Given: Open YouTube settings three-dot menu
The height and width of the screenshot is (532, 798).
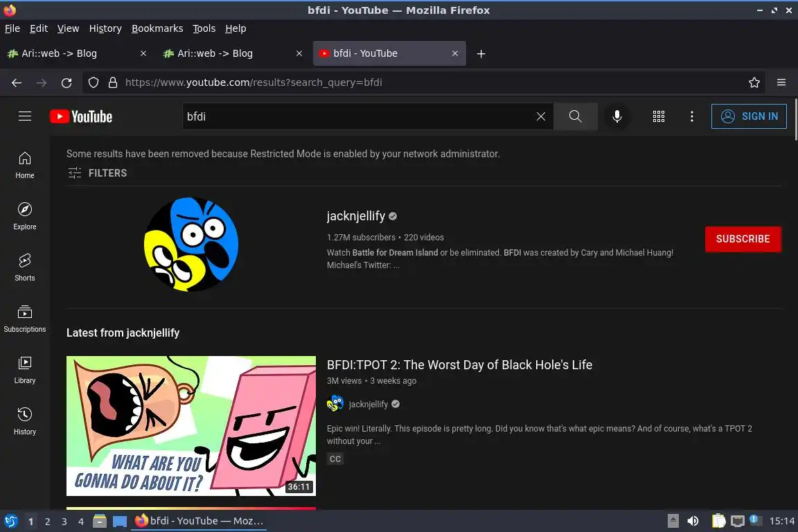Looking at the screenshot, I should pyautogui.click(x=691, y=116).
